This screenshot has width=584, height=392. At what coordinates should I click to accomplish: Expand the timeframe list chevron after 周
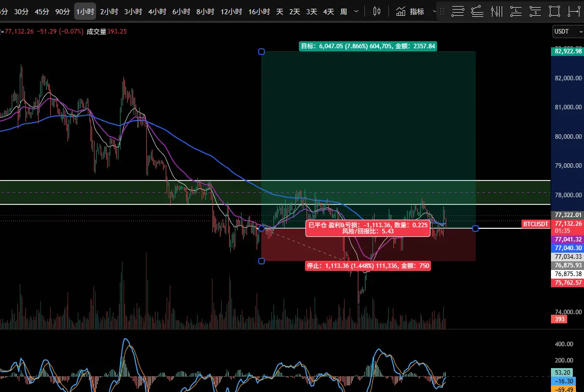tap(356, 12)
